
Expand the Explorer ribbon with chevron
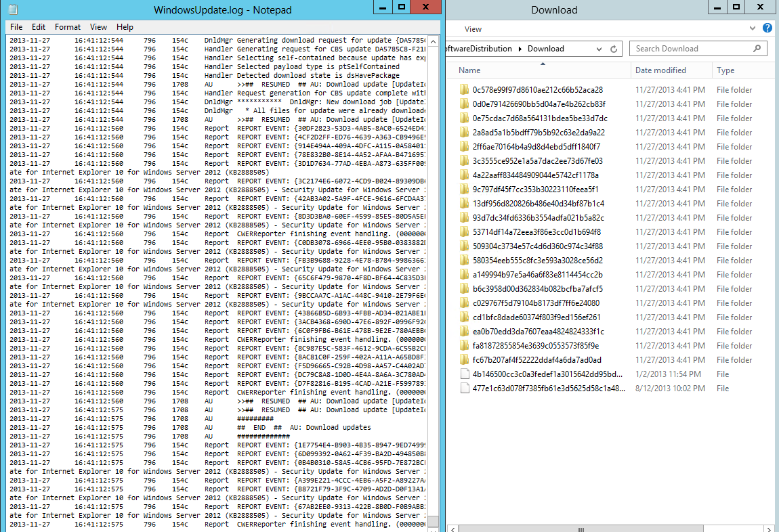pos(753,28)
